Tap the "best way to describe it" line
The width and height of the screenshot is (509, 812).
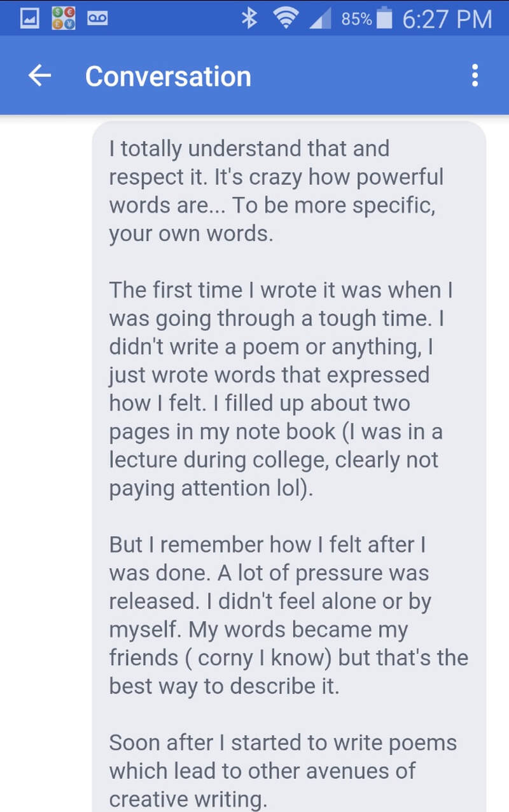pyautogui.click(x=224, y=685)
